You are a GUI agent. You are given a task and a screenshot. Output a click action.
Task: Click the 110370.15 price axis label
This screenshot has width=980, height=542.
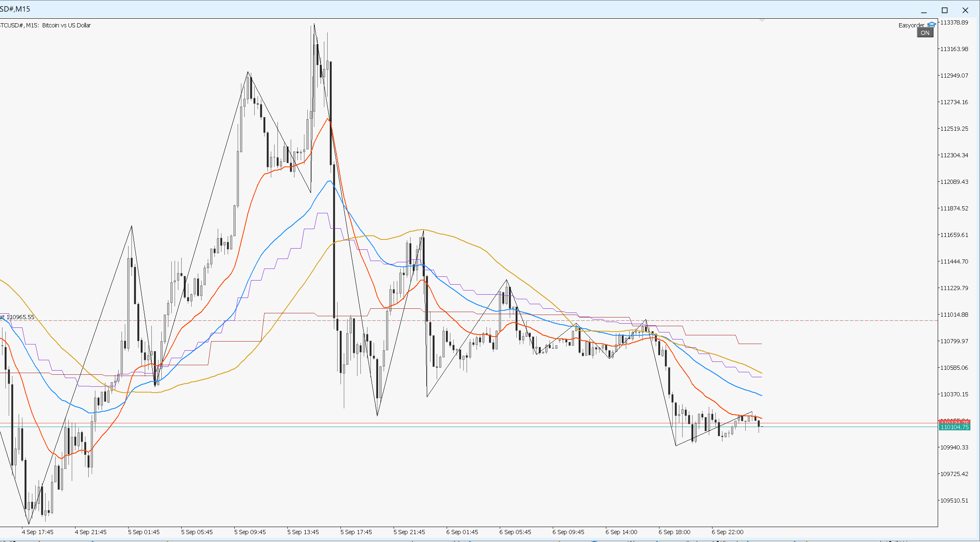tap(954, 394)
